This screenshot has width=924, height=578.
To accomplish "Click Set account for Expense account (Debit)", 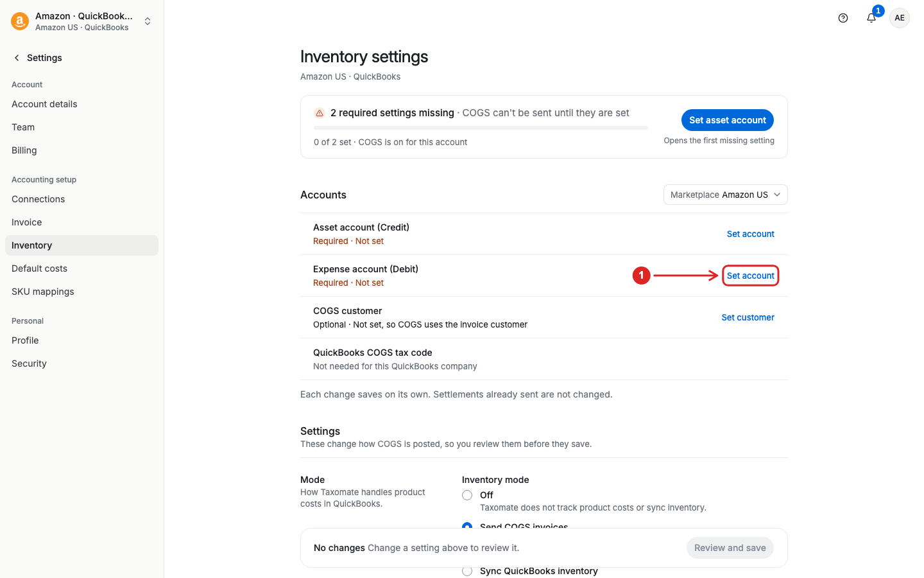I will (750, 276).
